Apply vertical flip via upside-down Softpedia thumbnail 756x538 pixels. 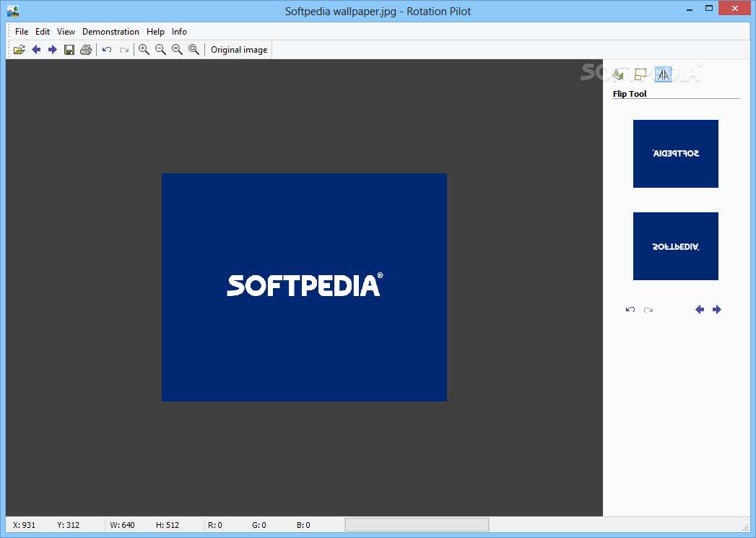point(675,246)
